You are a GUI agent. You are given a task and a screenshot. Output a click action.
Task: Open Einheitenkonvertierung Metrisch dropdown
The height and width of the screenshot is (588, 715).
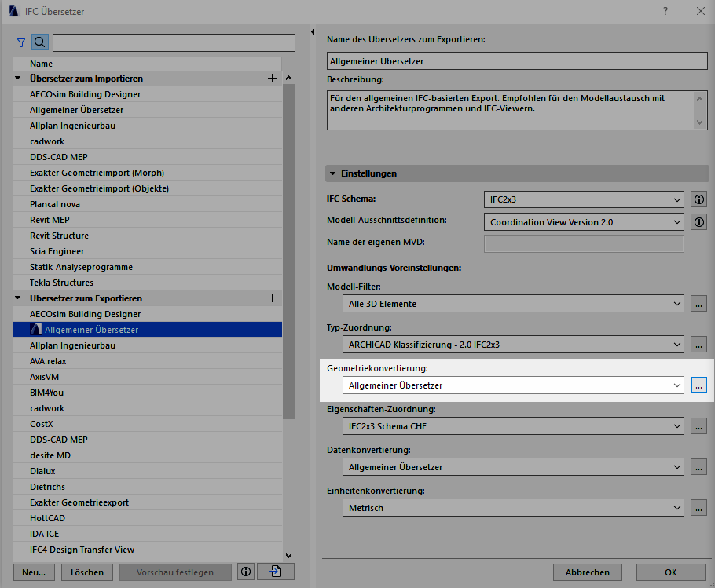tap(513, 508)
